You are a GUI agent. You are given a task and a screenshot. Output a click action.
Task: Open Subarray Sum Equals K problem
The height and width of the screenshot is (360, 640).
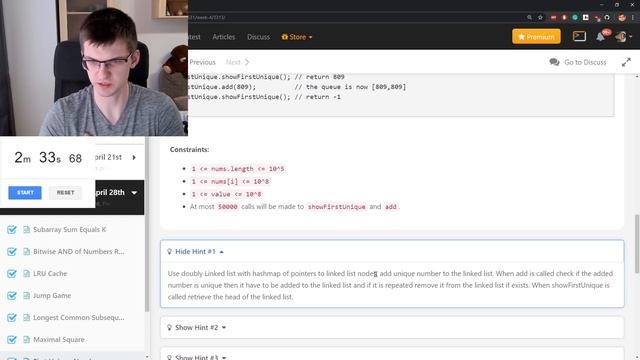[69, 229]
